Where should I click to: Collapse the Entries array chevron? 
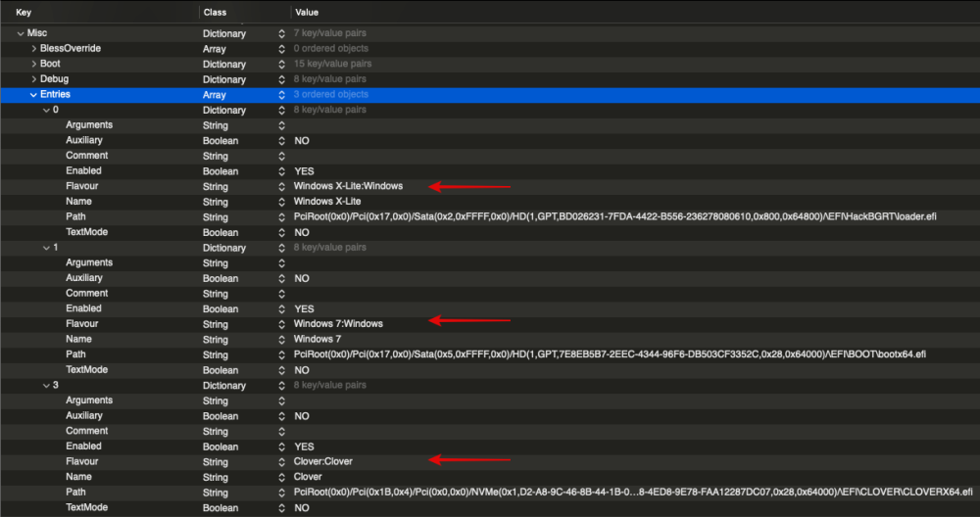tap(33, 95)
